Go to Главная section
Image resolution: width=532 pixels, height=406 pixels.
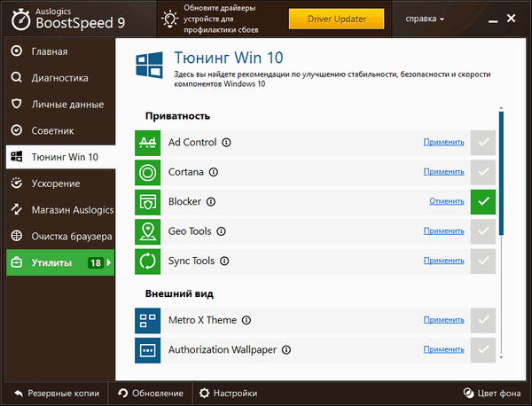click(x=60, y=51)
